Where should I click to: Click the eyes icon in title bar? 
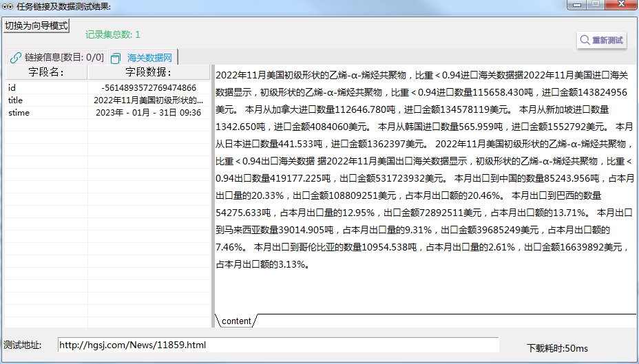tap(8, 6)
